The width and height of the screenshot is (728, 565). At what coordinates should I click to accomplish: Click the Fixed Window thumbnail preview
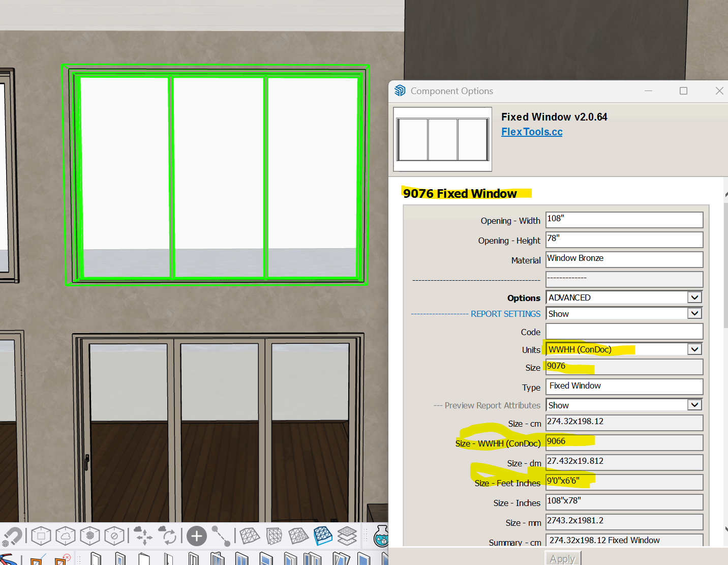pyautogui.click(x=442, y=139)
